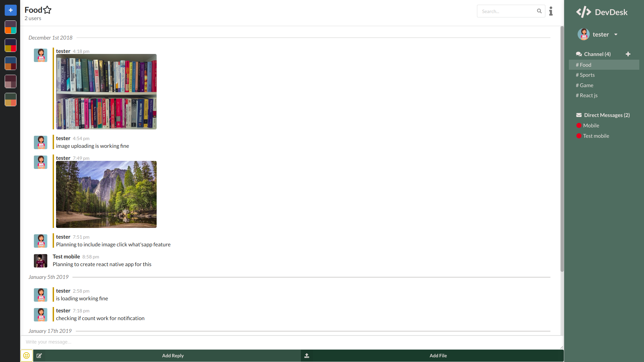
Task: Open channel info icon near search
Action: pyautogui.click(x=551, y=11)
